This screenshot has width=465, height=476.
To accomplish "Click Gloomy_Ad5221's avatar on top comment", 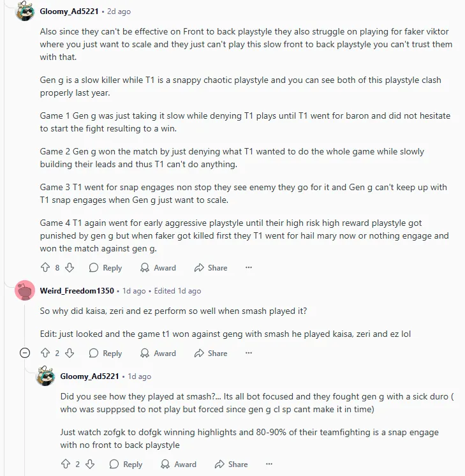I will (x=25, y=12).
